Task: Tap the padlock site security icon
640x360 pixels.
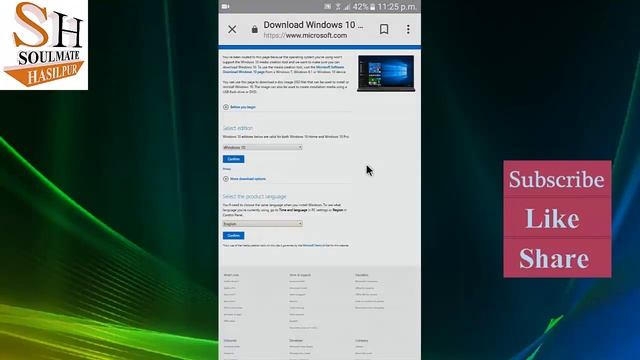Action: 255,29
